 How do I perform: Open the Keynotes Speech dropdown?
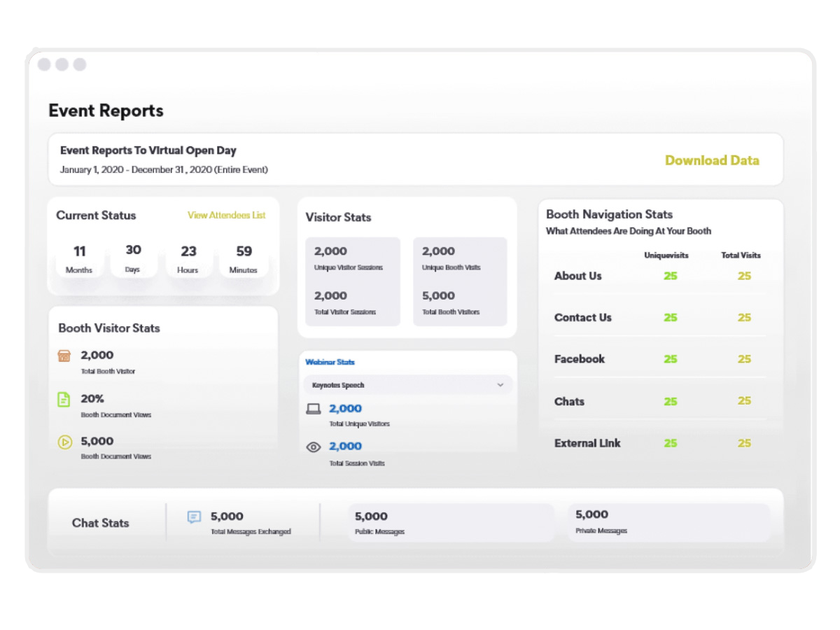coord(407,385)
